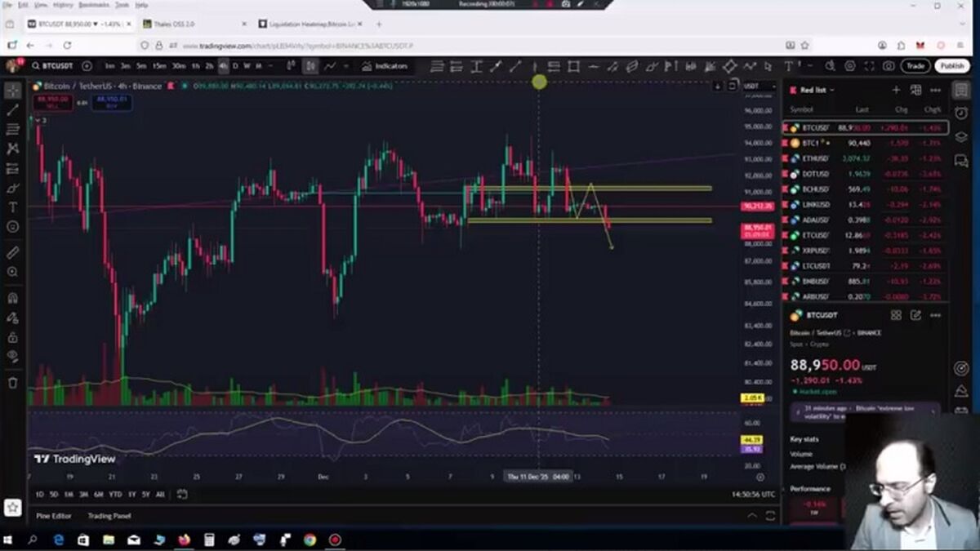Select ETHUSD row in watchlist
Screen dimensions: 980x551
click(866, 158)
